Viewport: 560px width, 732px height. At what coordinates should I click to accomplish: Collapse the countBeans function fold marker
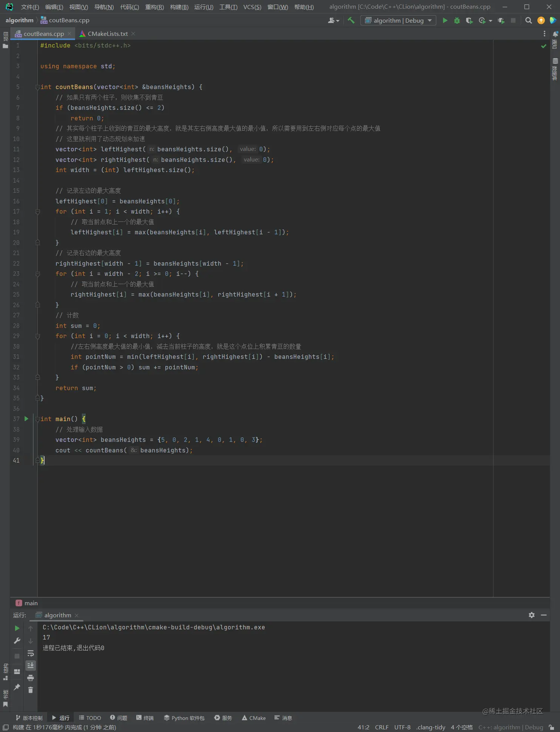(37, 87)
